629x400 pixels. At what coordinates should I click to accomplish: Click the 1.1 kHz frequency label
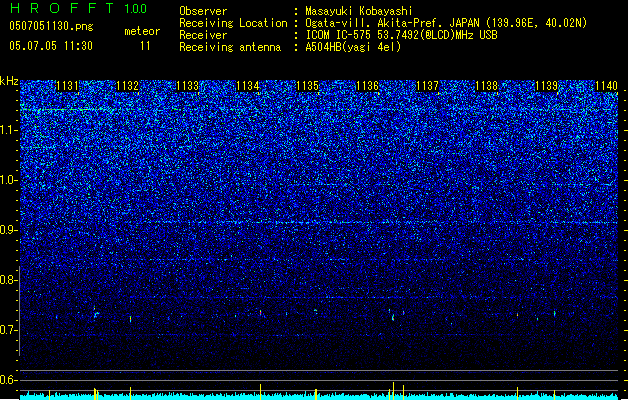tap(9, 130)
